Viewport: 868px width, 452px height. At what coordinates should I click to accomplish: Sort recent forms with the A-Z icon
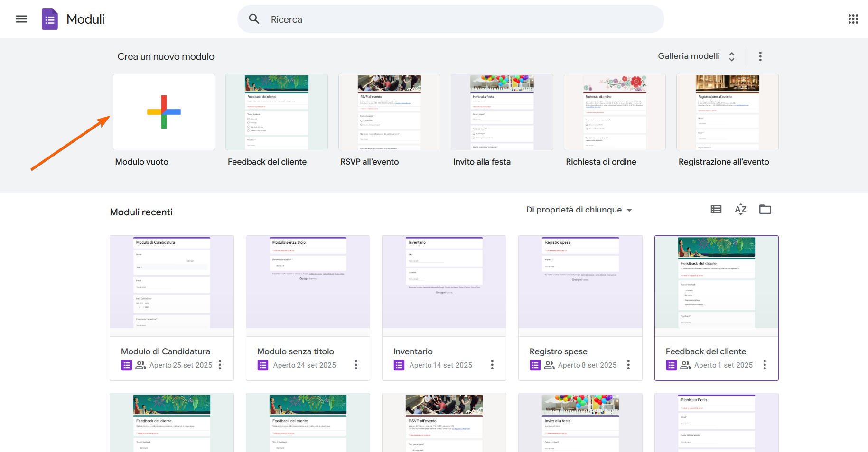pos(740,209)
